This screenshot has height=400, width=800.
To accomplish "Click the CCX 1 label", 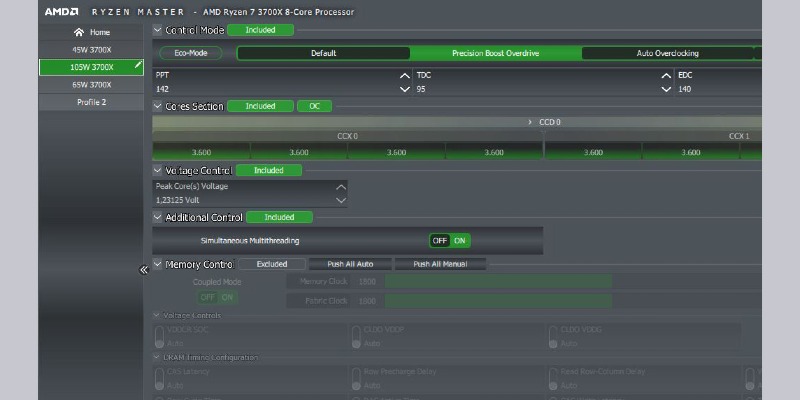I will coord(739,137).
